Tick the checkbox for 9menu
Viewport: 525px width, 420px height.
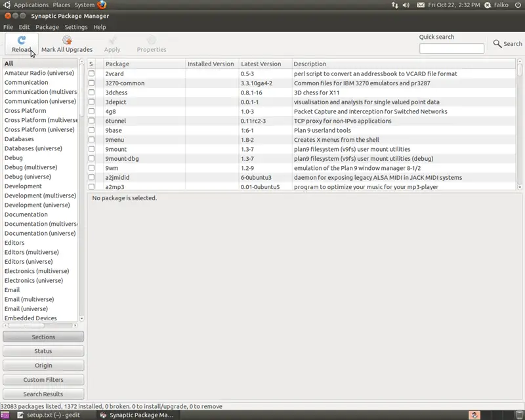click(x=91, y=139)
